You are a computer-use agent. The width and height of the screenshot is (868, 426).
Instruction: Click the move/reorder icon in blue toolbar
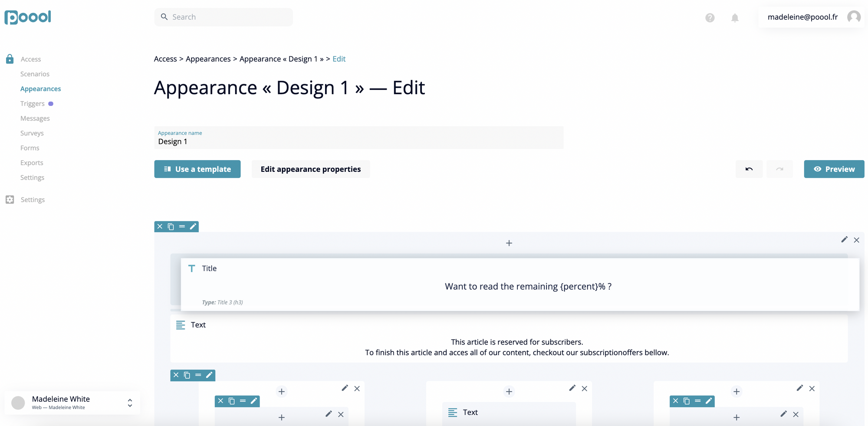181,226
